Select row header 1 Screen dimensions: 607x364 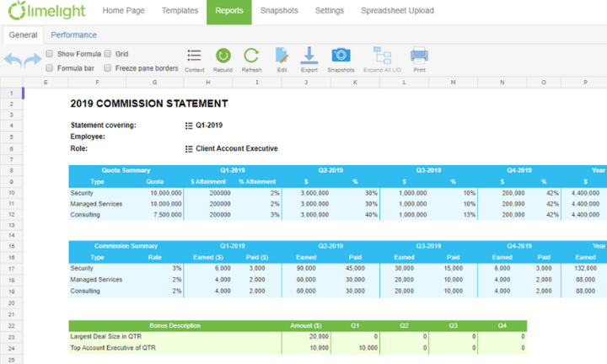tap(11, 94)
